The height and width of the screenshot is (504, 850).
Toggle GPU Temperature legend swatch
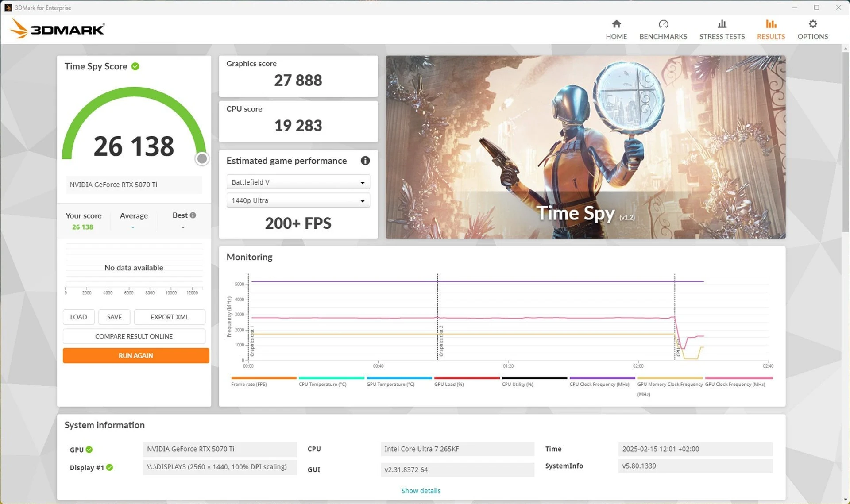point(399,378)
